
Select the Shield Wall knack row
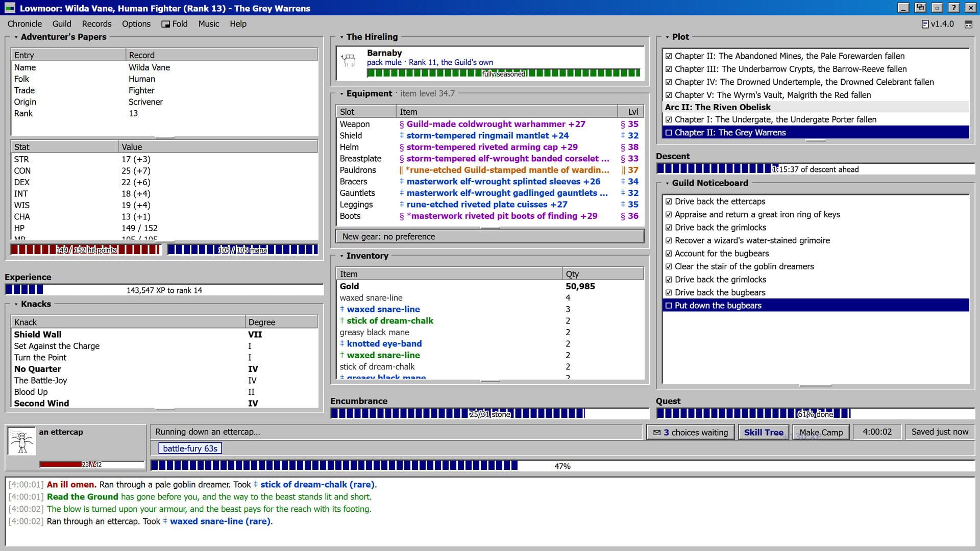[164, 335]
